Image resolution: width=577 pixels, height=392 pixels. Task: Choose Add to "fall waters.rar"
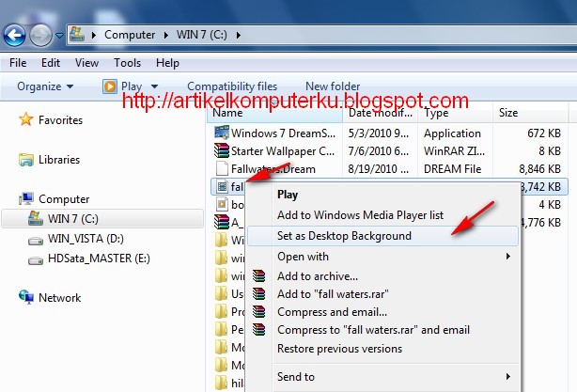382,294
